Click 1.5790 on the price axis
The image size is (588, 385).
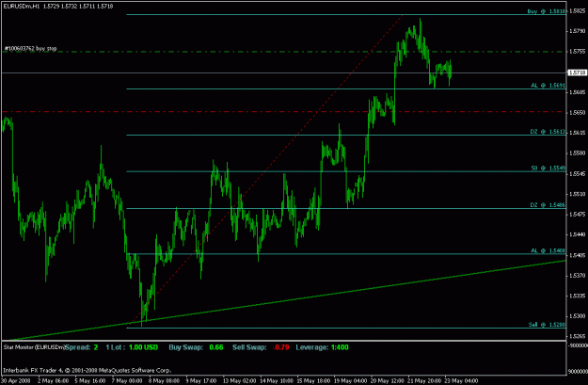(x=578, y=31)
